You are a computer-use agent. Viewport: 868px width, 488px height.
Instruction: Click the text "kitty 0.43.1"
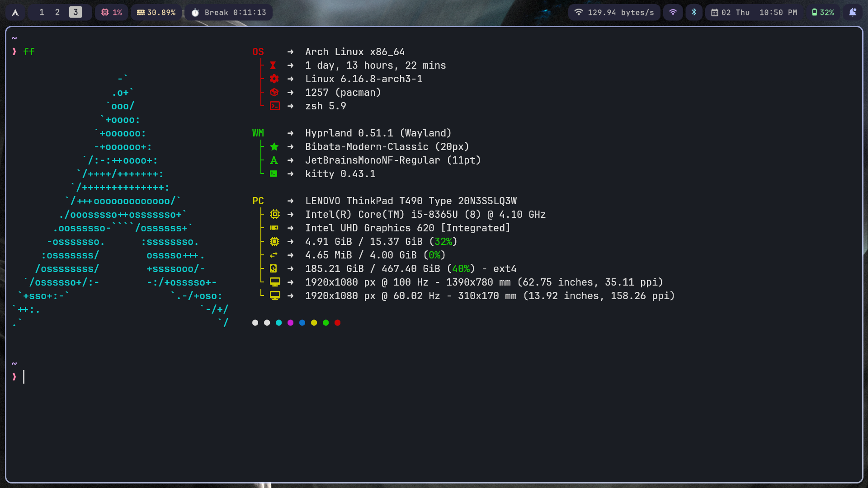point(340,174)
